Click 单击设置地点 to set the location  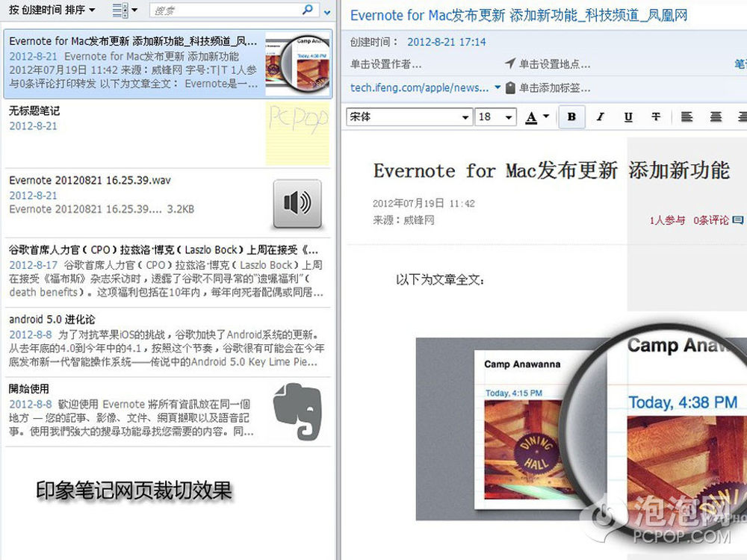(x=554, y=64)
